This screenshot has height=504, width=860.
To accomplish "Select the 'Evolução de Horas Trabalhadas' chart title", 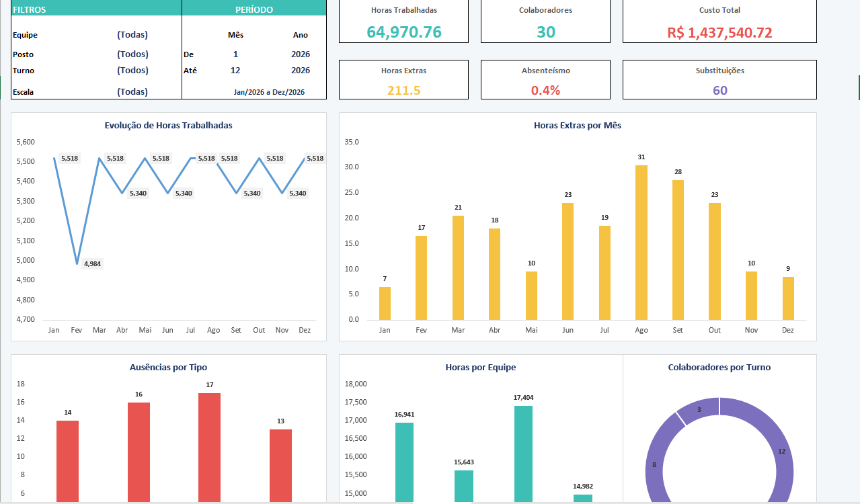I will [169, 125].
